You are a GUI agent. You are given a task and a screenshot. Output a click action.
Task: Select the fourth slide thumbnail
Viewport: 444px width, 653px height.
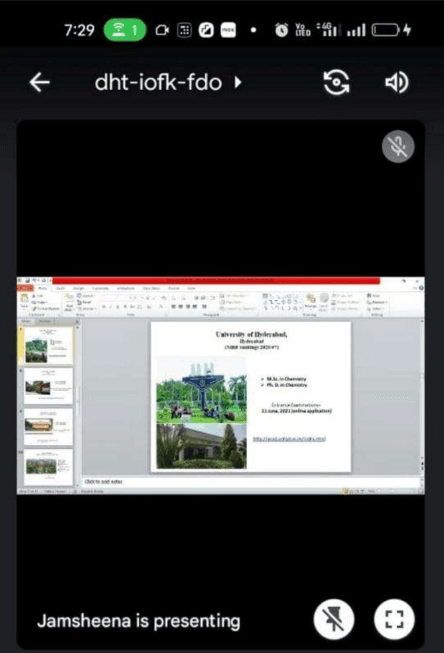48,467
